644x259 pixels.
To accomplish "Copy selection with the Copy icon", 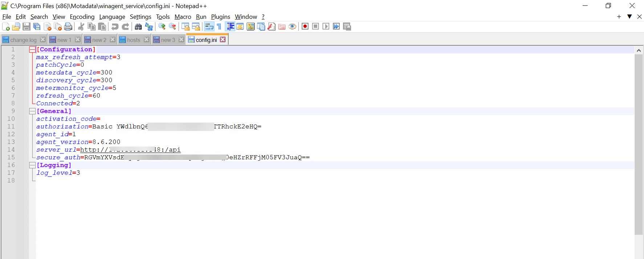I will tap(91, 26).
